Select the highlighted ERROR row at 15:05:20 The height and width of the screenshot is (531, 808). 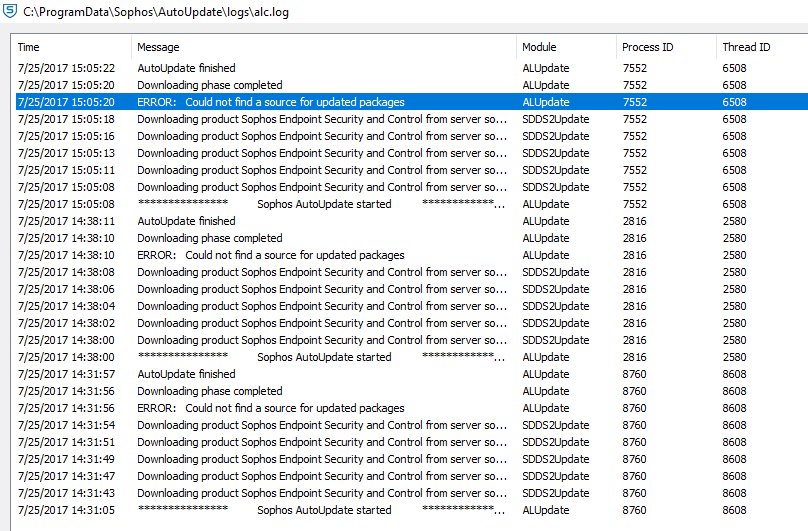(412, 102)
